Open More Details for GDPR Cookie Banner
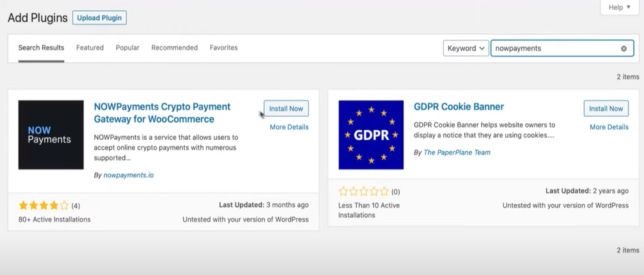 pos(609,127)
